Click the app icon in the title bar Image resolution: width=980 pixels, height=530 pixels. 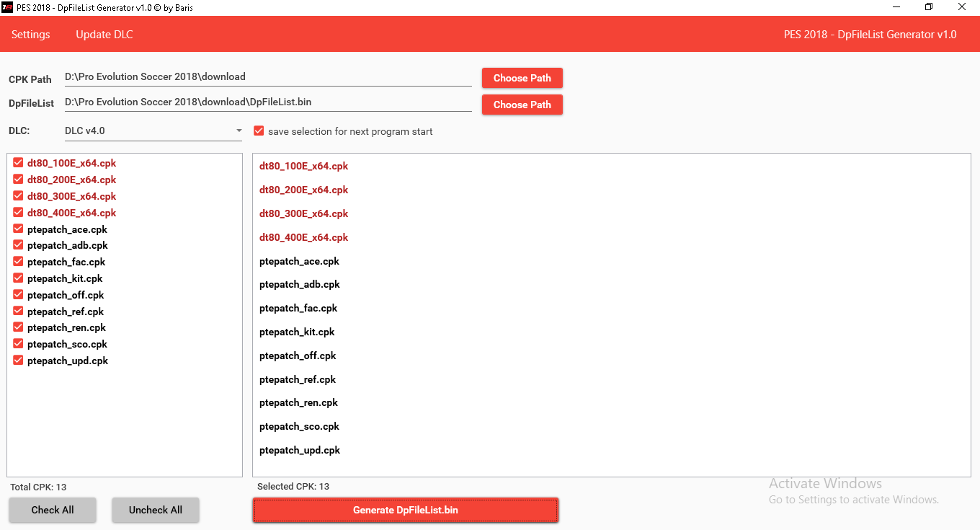point(7,7)
